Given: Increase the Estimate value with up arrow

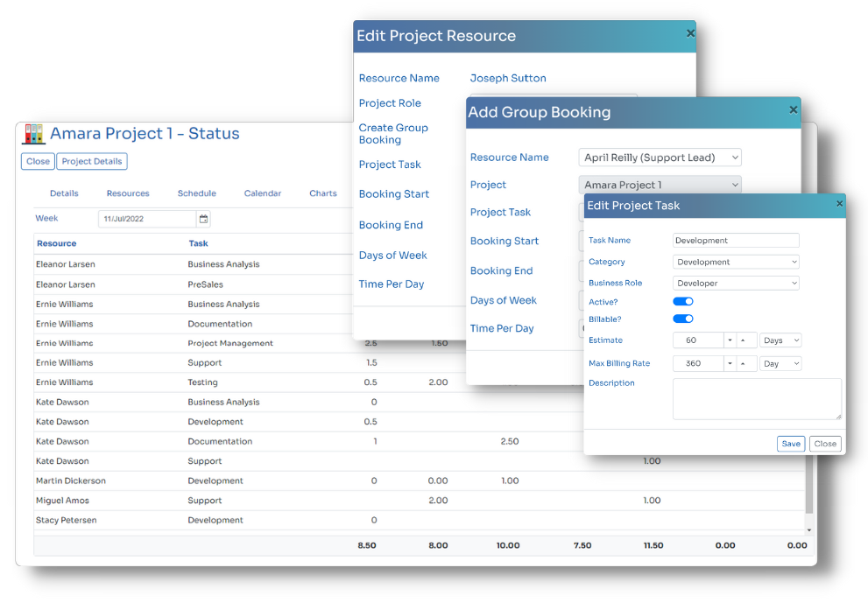Looking at the screenshot, I should (744, 340).
